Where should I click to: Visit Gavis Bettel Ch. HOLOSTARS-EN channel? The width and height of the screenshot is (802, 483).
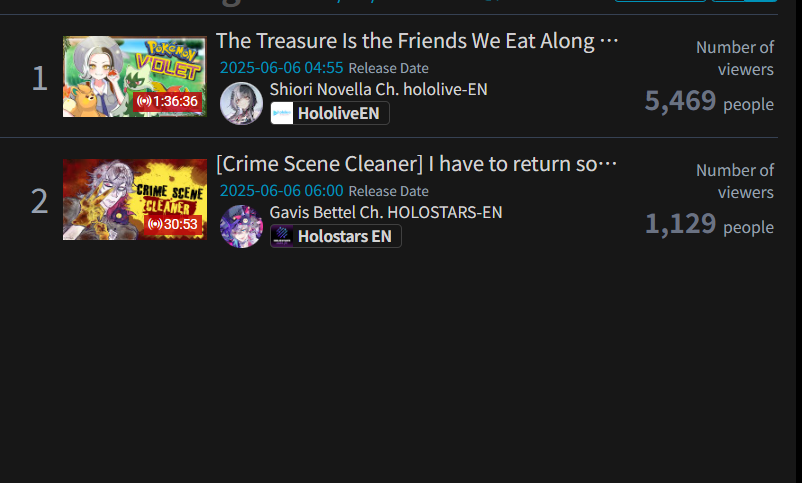(386, 212)
